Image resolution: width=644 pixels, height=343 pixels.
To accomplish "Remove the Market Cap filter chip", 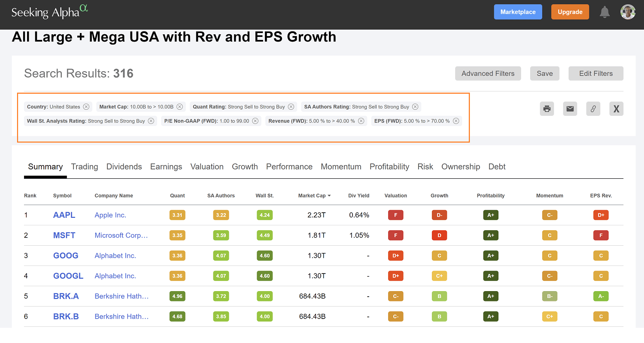I will [179, 107].
